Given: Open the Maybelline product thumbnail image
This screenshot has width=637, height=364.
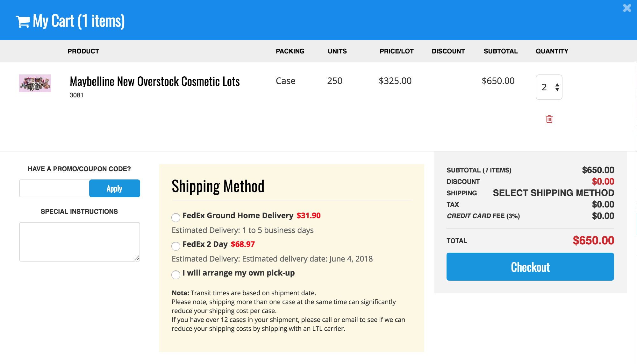Looking at the screenshot, I should coord(35,83).
